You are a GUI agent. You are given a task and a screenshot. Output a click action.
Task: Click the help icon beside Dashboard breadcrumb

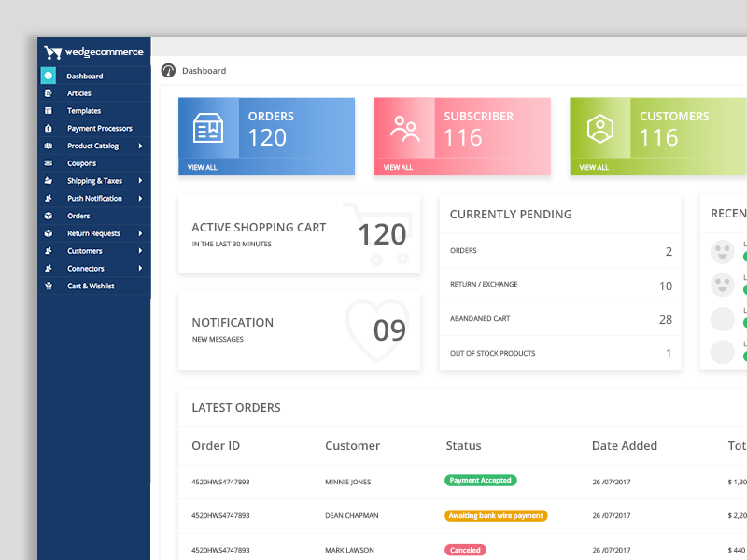click(168, 70)
